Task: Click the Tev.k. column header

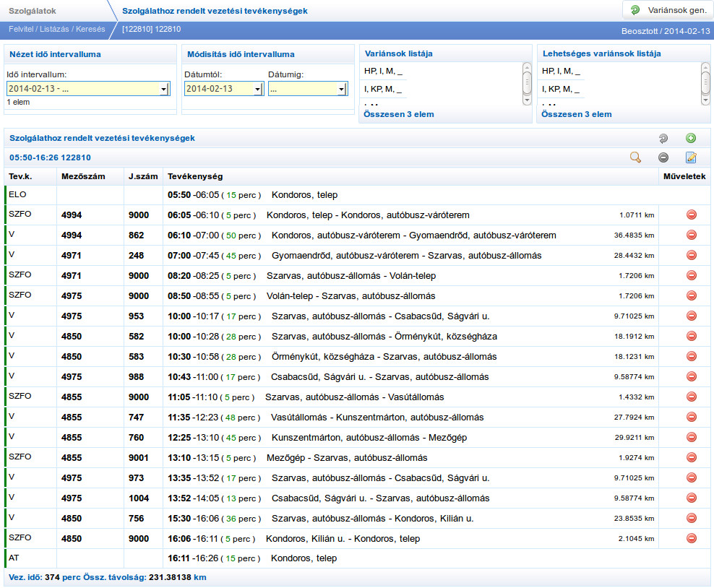Action: point(20,176)
